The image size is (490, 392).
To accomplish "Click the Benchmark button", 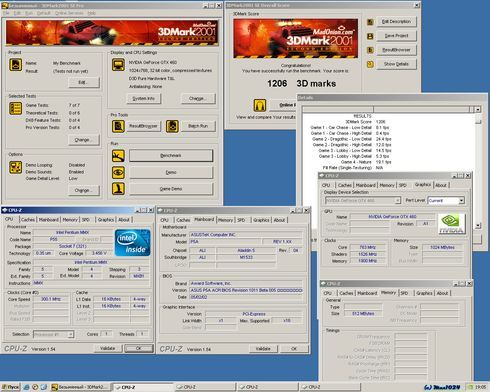I will tap(171, 155).
